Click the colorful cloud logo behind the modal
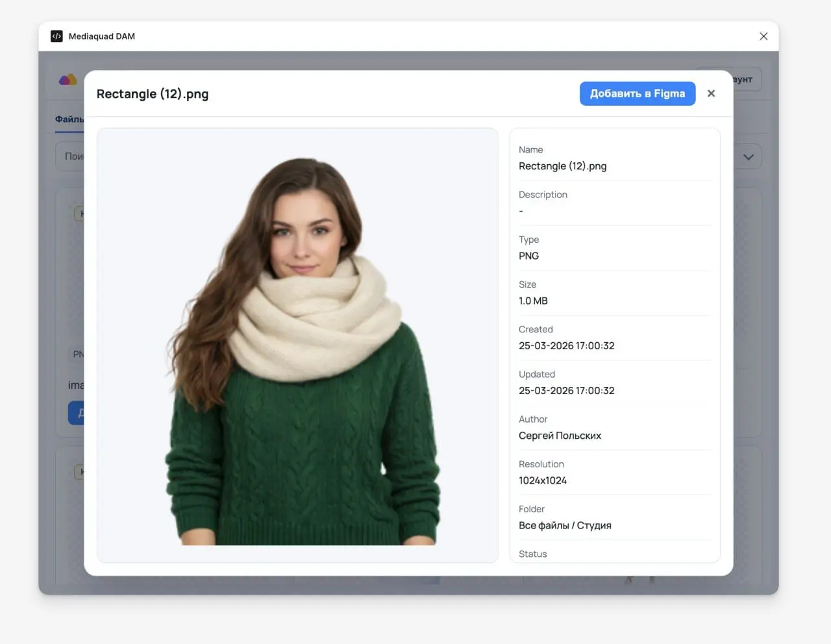831x644 pixels. [x=68, y=80]
